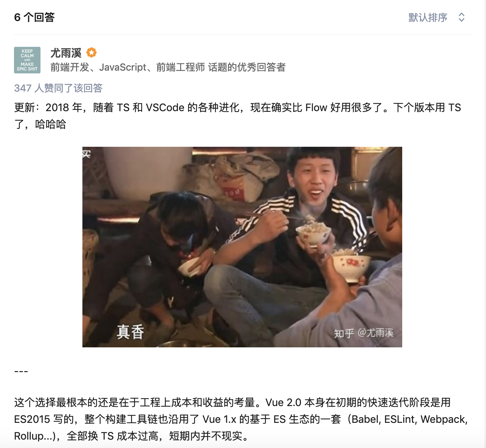
Task: Visit 尤雨溪's profile via the username
Action: [66, 53]
